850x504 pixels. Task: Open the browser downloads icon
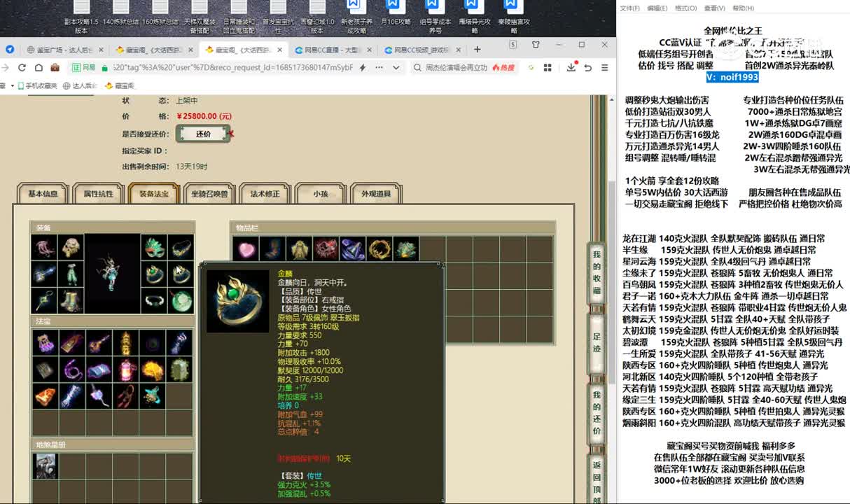pos(571,68)
